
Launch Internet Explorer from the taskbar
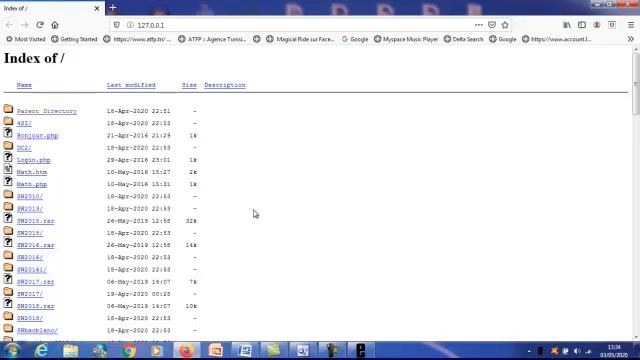click(x=42, y=351)
